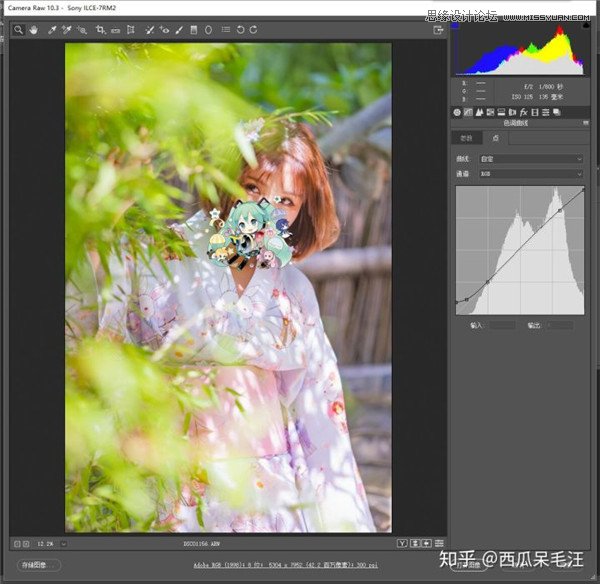Select the Radial Filter tool
Image resolution: width=600 pixels, height=584 pixels.
(208, 30)
